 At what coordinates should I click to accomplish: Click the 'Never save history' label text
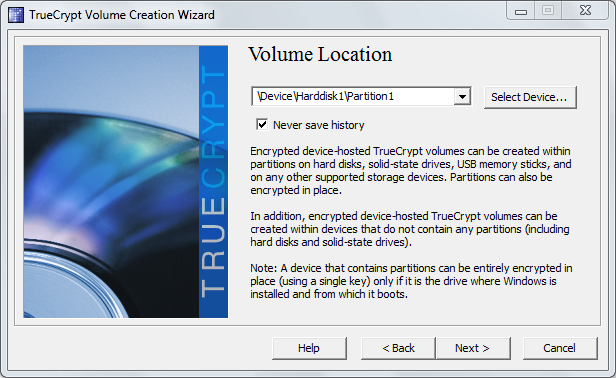[319, 125]
